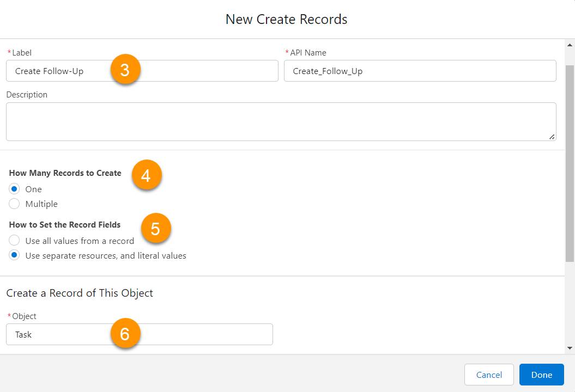575x392 pixels.
Task: Select the "Multiple" records option
Action: coord(14,204)
